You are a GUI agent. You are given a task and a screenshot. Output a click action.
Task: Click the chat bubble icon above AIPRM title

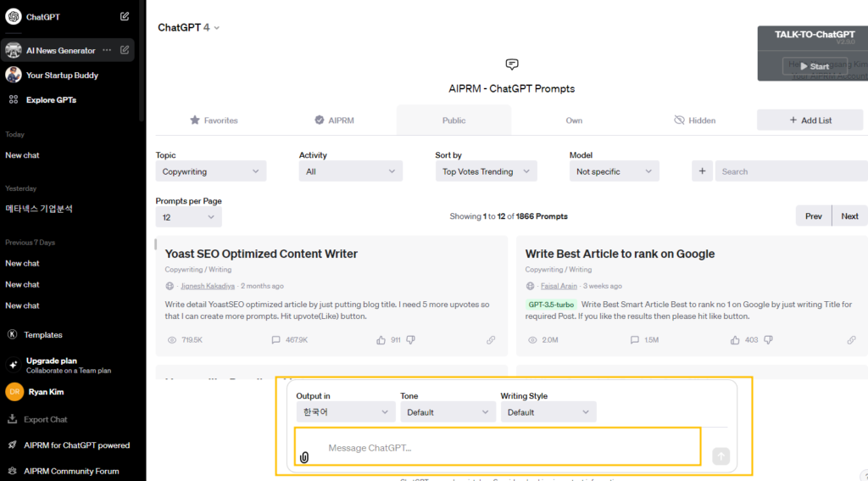click(x=512, y=64)
